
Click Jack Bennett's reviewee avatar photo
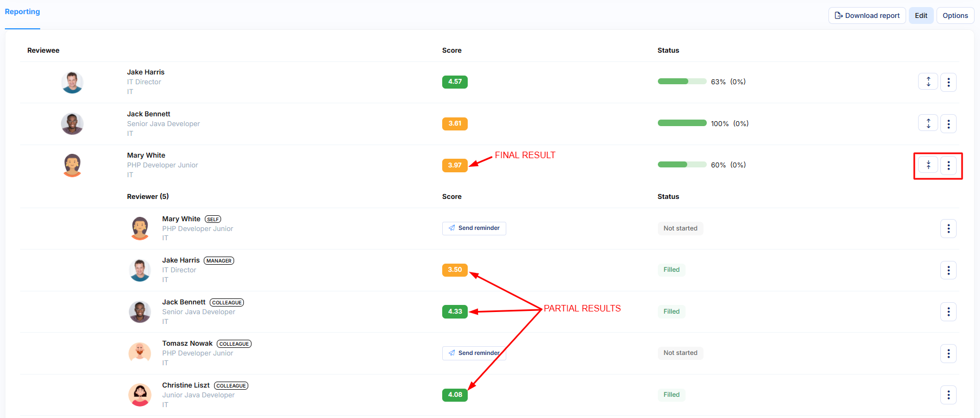point(72,124)
